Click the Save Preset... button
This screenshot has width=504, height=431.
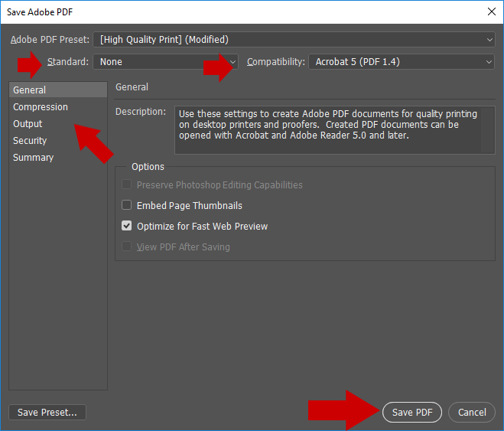point(47,412)
